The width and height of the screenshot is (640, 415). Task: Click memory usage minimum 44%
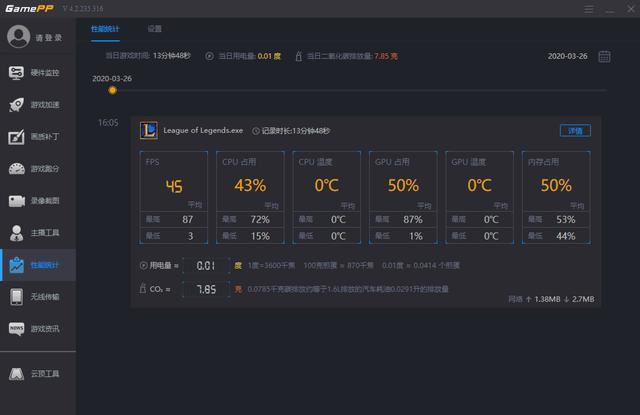coord(566,236)
